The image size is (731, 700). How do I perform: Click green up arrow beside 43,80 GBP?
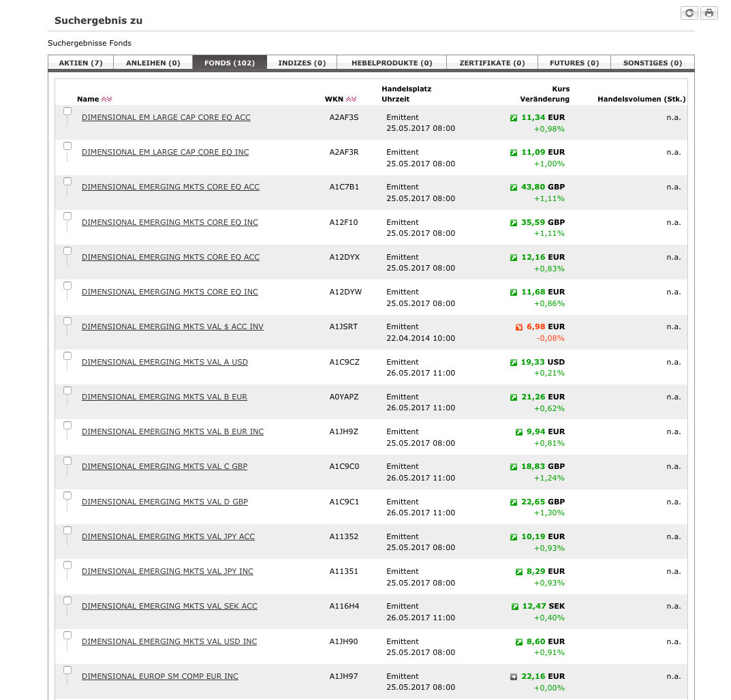pos(513,187)
